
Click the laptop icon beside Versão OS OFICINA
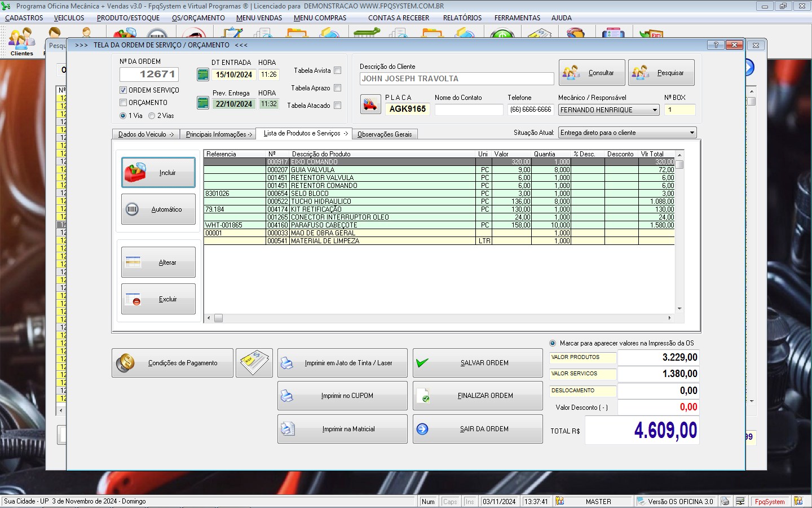(x=641, y=501)
